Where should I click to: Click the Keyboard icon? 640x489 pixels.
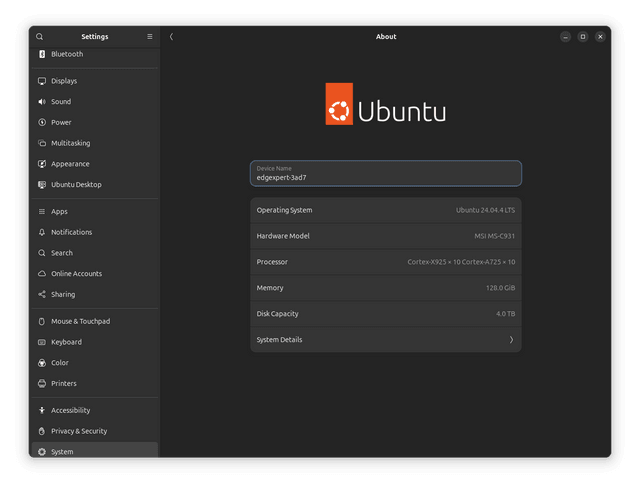click(42, 342)
